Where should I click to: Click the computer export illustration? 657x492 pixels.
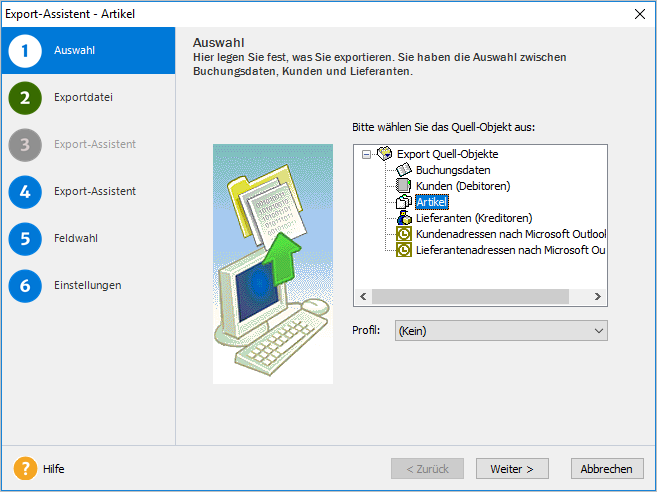pos(273,264)
